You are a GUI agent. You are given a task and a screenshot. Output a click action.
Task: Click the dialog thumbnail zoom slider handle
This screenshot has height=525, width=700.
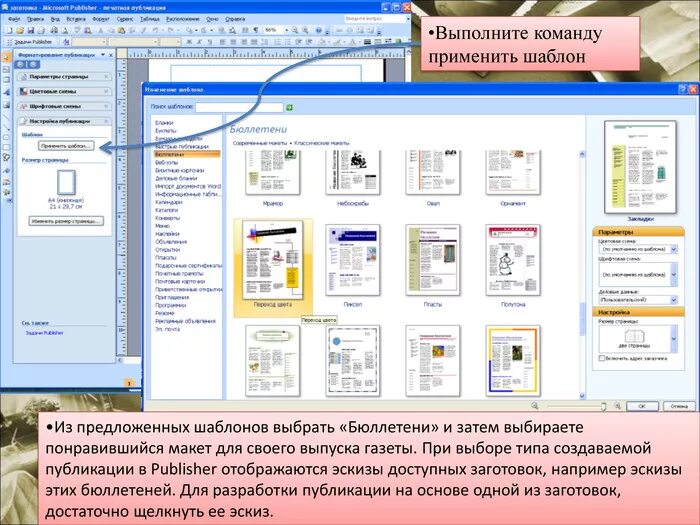[603, 406]
